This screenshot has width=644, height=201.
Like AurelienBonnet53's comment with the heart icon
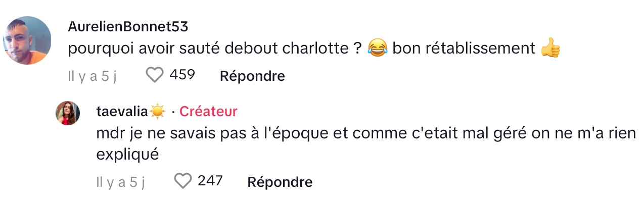pos(155,75)
